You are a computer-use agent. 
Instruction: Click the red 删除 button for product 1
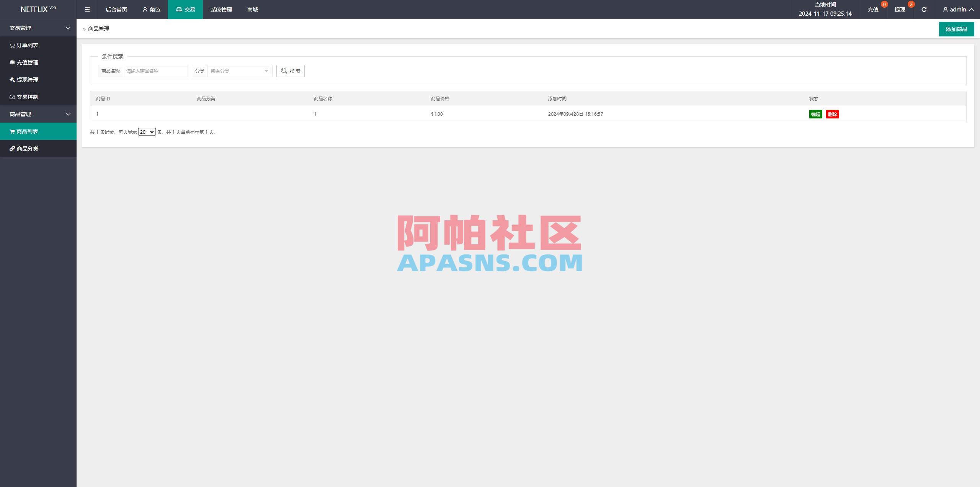click(833, 114)
